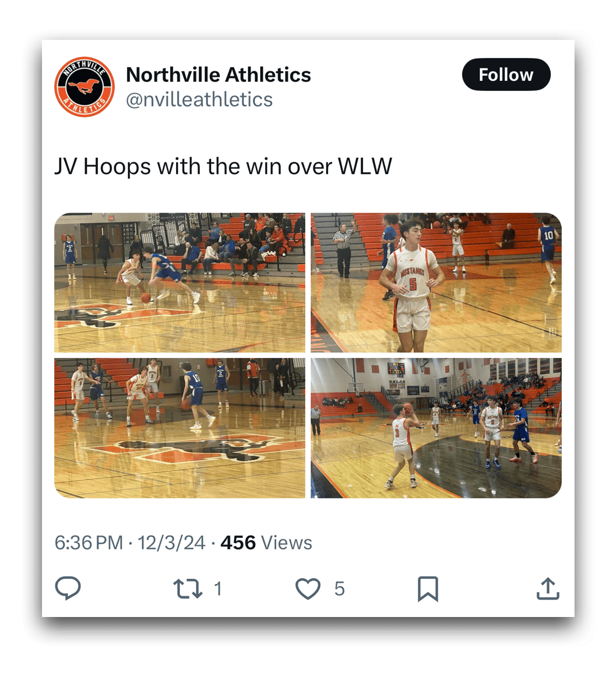This screenshot has width=616, height=694.
Task: Open the Northville Athletics mustang logo avatar
Action: click(x=85, y=87)
